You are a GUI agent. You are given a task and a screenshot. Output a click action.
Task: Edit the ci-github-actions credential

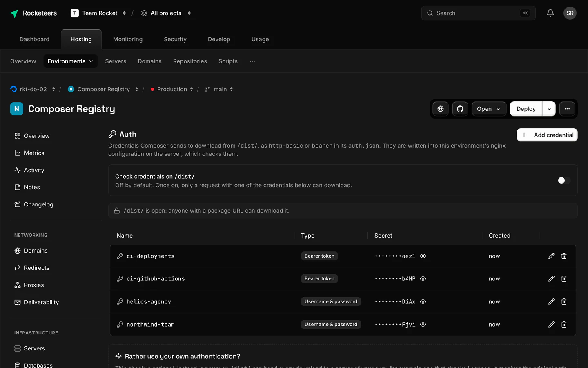click(551, 279)
